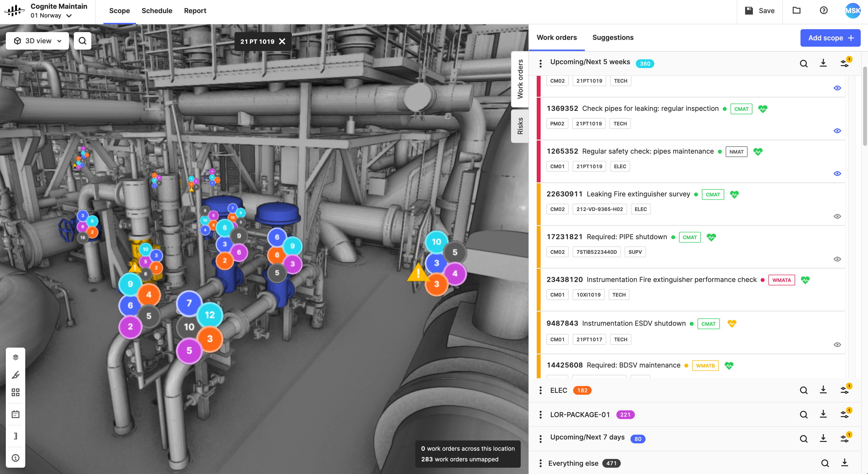The image size is (868, 474).
Task: Click the Add scope button
Action: tap(830, 38)
